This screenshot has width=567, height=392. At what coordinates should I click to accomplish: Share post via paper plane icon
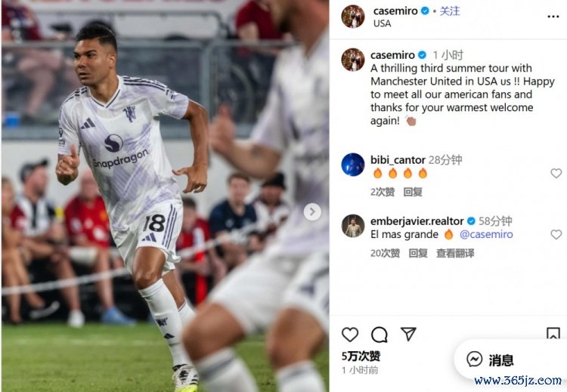[x=408, y=334]
